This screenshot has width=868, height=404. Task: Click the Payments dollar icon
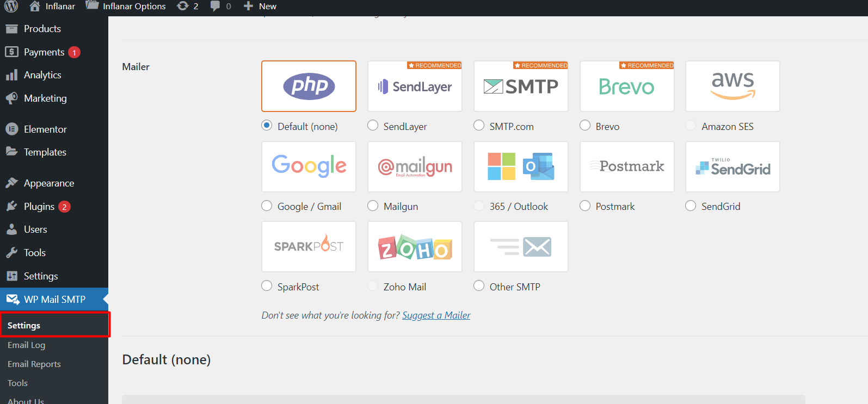coord(11,52)
